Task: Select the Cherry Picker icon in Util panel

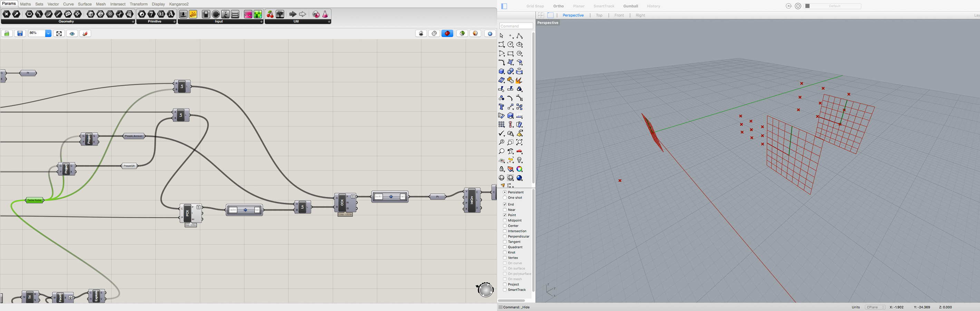Action: [270, 14]
